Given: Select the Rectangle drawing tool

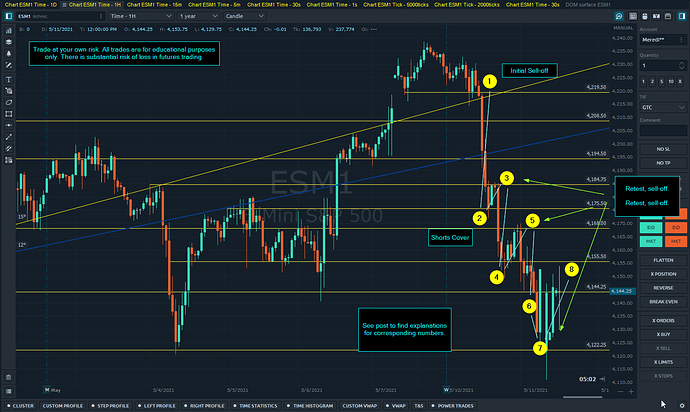Looking at the screenshot, I should 8,114.
